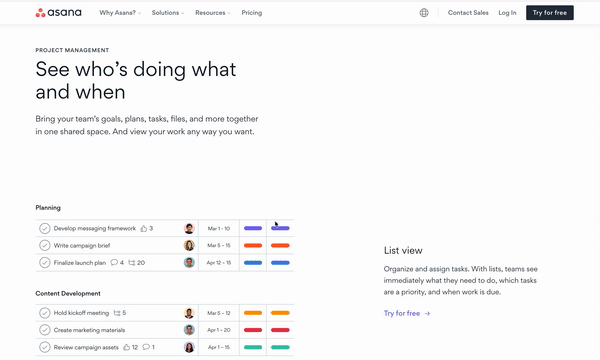The width and height of the screenshot is (600, 360).
Task: Click second orange tag on Hold kickoff meeting
Action: [280, 313]
